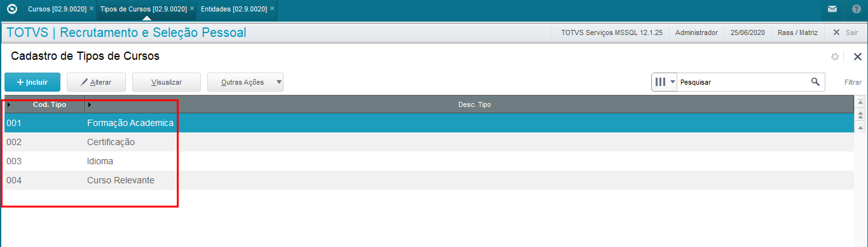Open the search columns selector dropdown
868x247 pixels.
tap(665, 82)
